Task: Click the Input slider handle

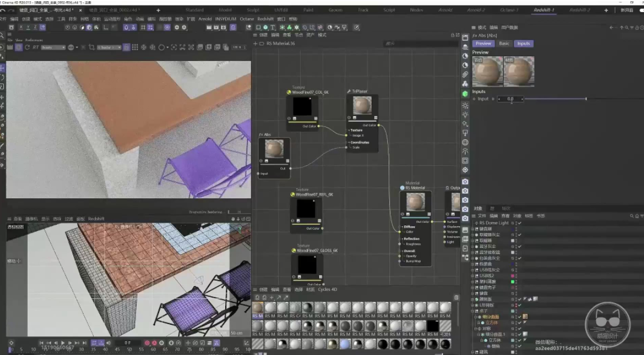Action: tap(586, 99)
